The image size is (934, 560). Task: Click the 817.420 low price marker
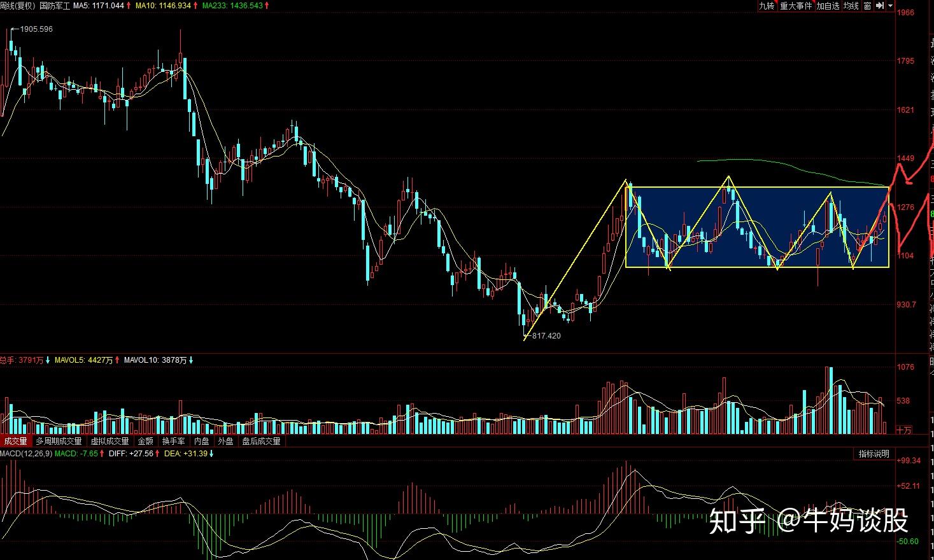(x=546, y=335)
